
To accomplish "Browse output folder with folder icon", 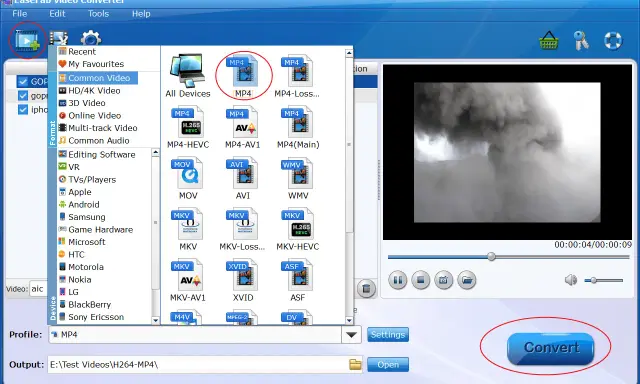I will (x=355, y=364).
